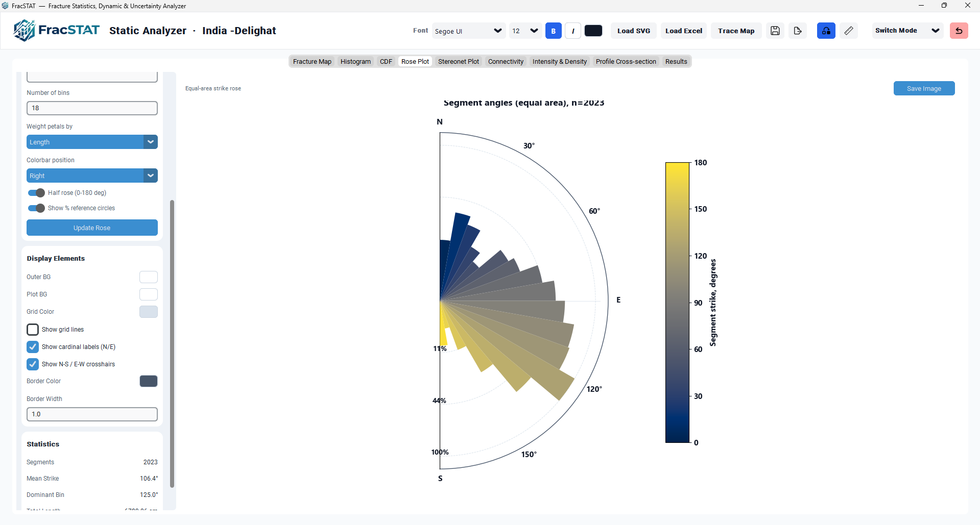Open the Weight petals by Length dropdown
The image size is (980, 525).
pyautogui.click(x=92, y=142)
